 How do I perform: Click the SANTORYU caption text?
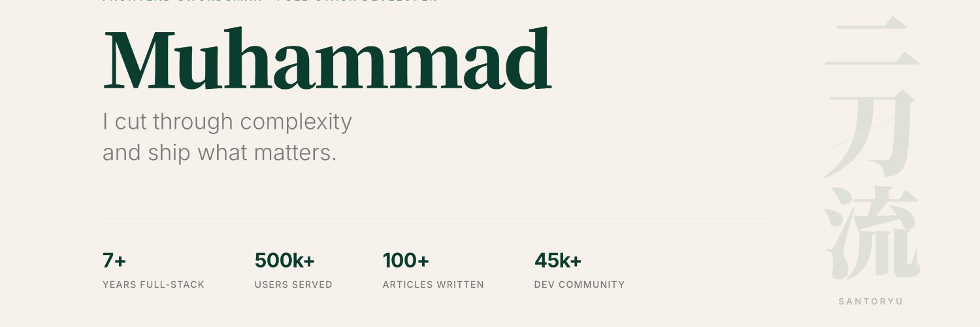(871, 301)
